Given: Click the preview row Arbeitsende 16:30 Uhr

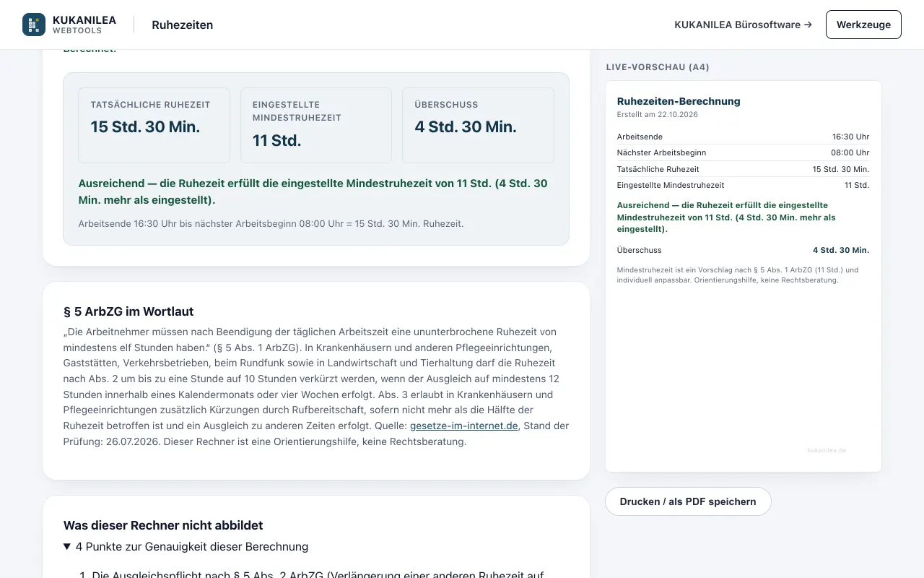Looking at the screenshot, I should click(743, 137).
